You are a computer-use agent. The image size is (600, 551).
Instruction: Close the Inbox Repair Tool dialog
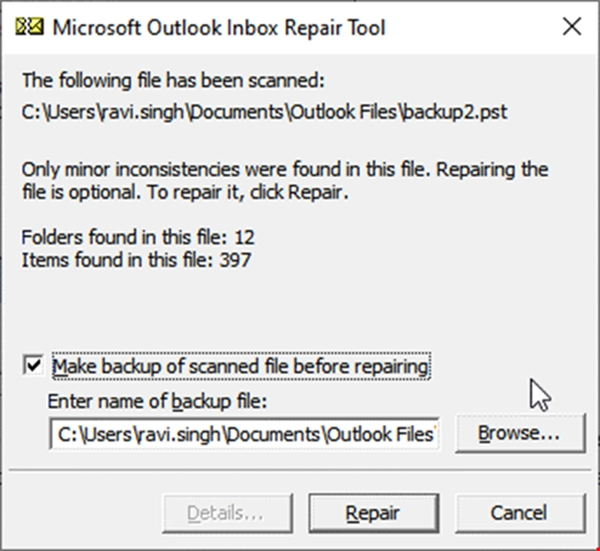pos(571,27)
